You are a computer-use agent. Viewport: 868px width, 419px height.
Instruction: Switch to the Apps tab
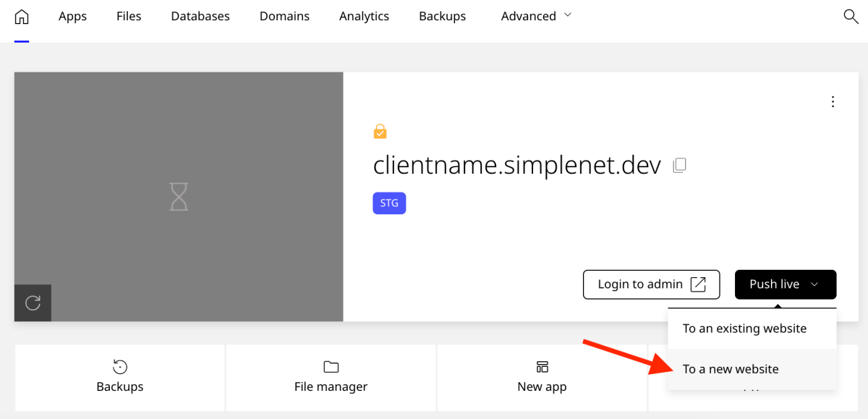click(72, 16)
